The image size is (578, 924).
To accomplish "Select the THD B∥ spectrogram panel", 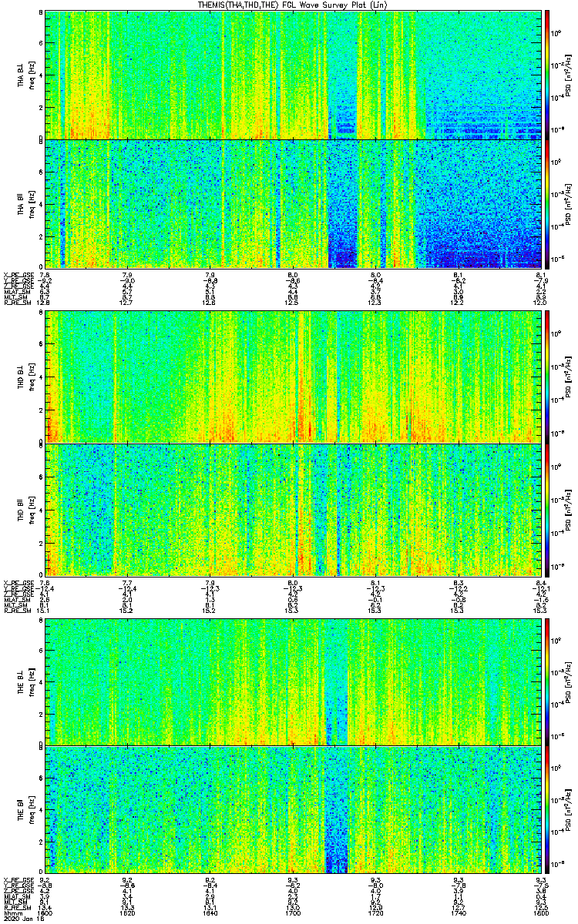I will (x=293, y=508).
